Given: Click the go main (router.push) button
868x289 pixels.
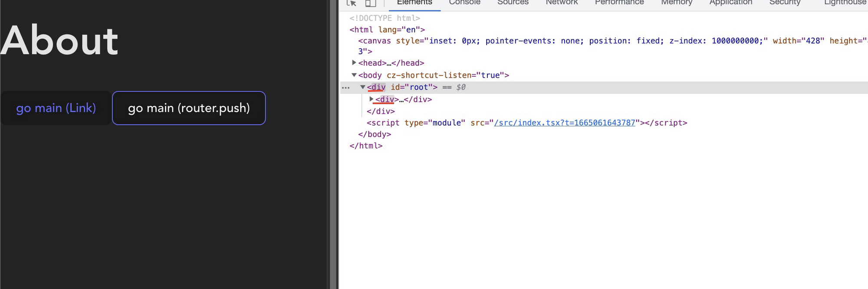Looking at the screenshot, I should 189,108.
